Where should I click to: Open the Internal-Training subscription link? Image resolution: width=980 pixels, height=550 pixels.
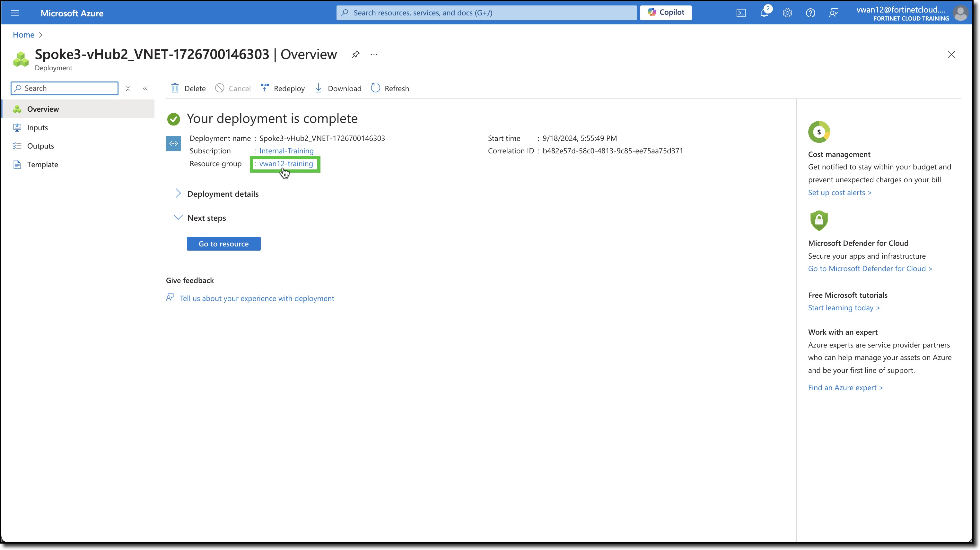(x=286, y=151)
